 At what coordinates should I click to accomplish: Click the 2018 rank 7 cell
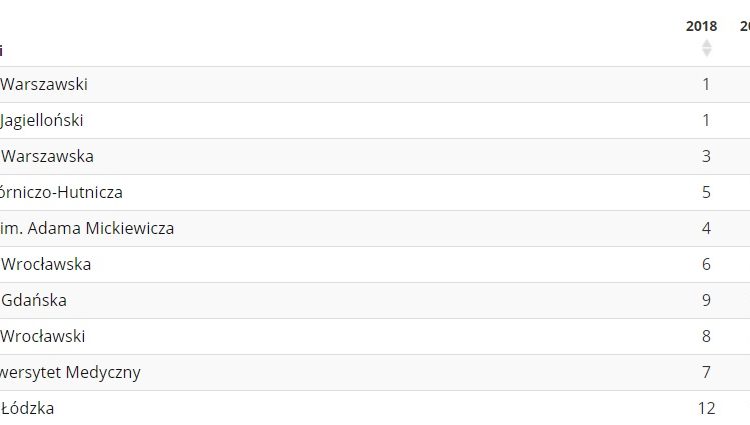tap(706, 372)
